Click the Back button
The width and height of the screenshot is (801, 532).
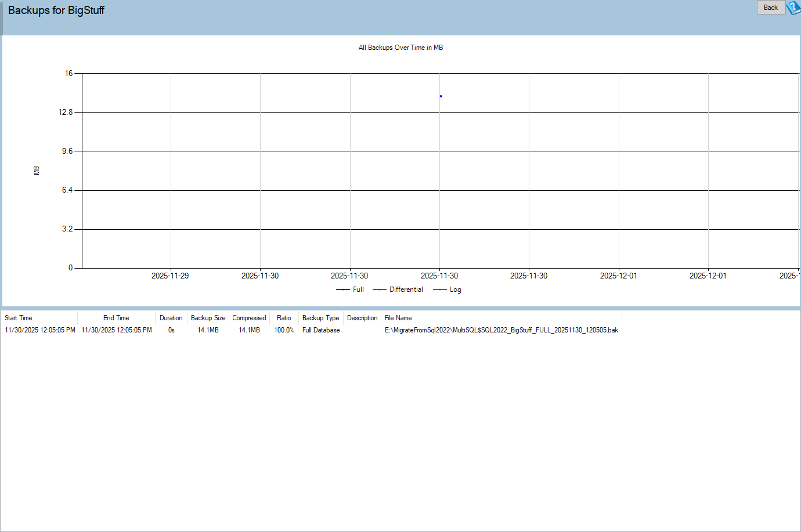(771, 8)
